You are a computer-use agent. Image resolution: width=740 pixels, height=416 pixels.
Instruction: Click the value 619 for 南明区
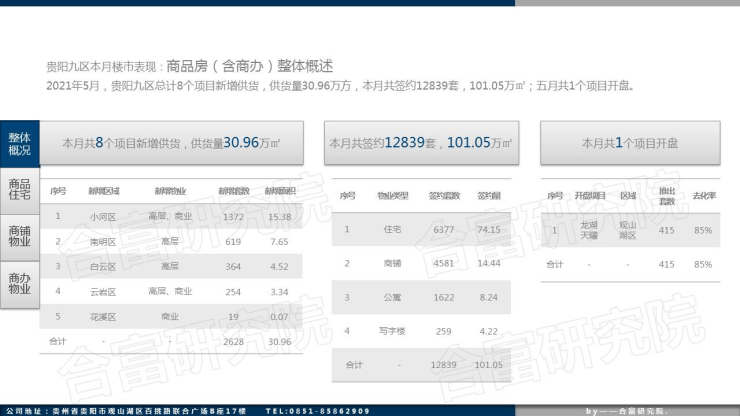pos(233,242)
